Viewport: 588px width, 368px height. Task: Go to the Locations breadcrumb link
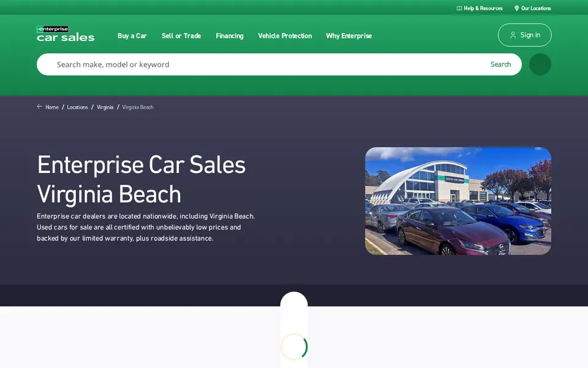(x=77, y=107)
